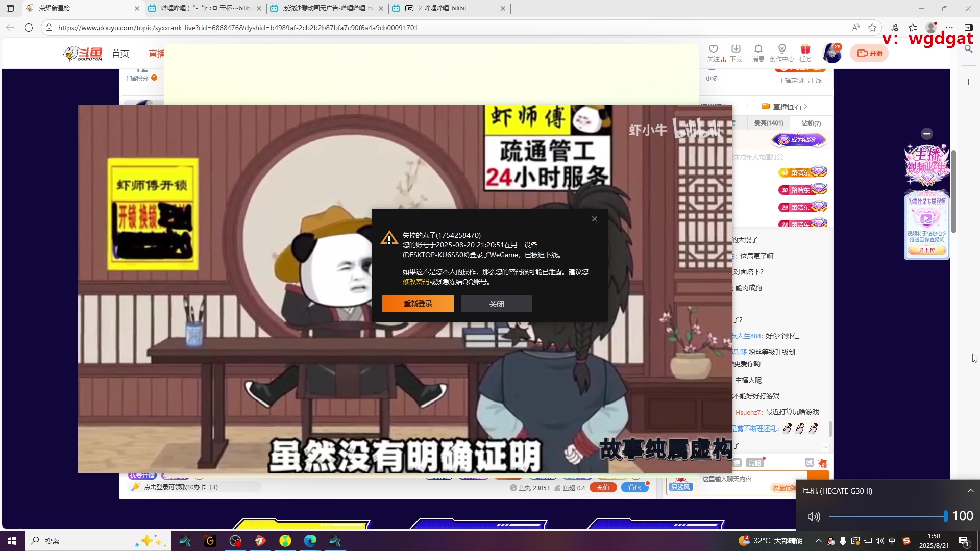Open the notification center icon
Screen dimensions: 980x551
pyautogui.click(x=964, y=541)
